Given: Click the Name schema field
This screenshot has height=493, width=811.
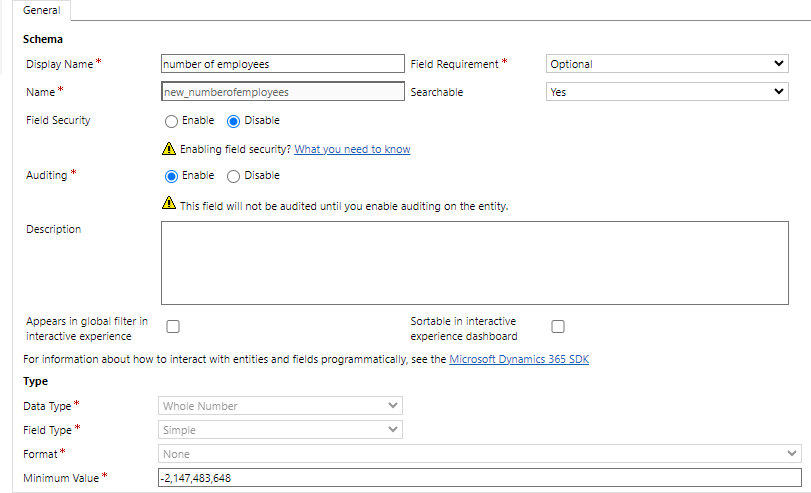Looking at the screenshot, I should pyautogui.click(x=282, y=92).
